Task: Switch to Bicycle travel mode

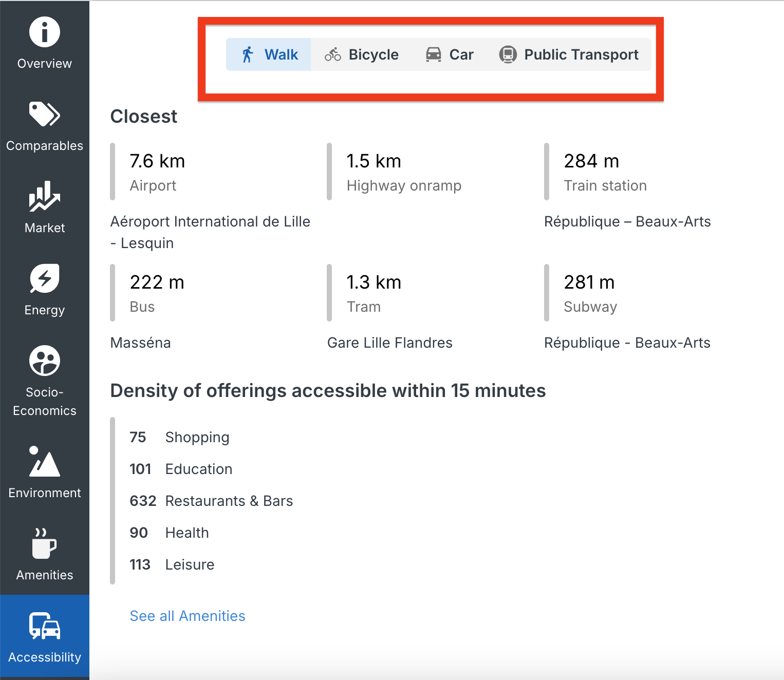Action: [x=361, y=54]
